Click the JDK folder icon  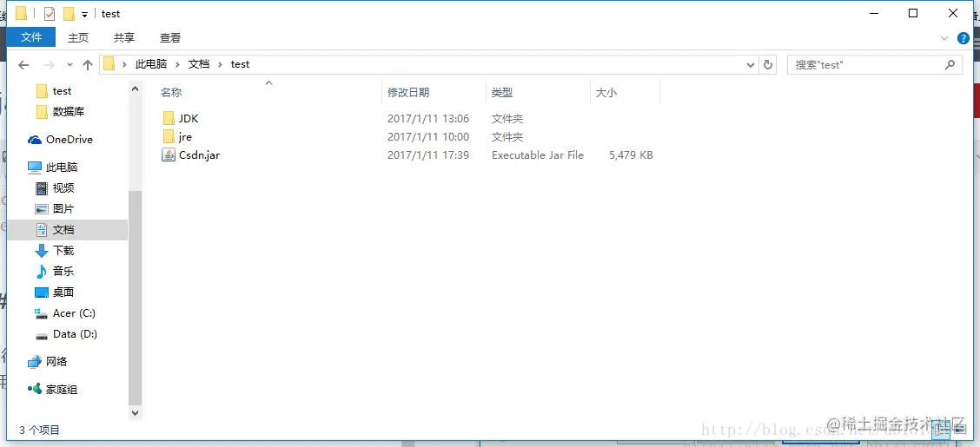pos(169,119)
